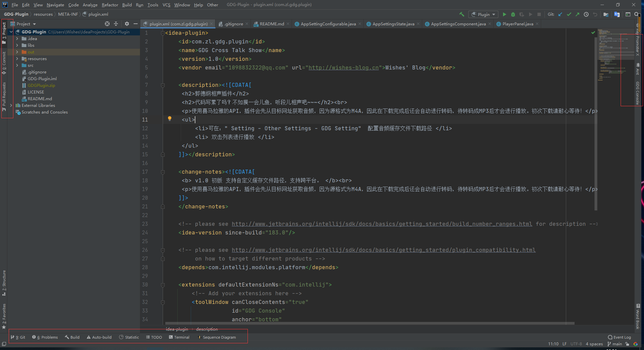The image size is (644, 350).
Task: Switch to the README.md tab
Action: [271, 24]
